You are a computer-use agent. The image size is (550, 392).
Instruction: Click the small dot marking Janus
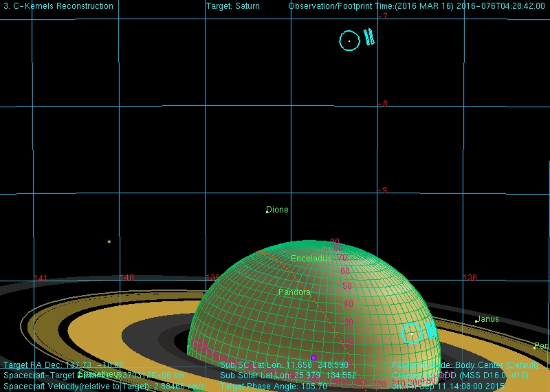click(x=476, y=321)
